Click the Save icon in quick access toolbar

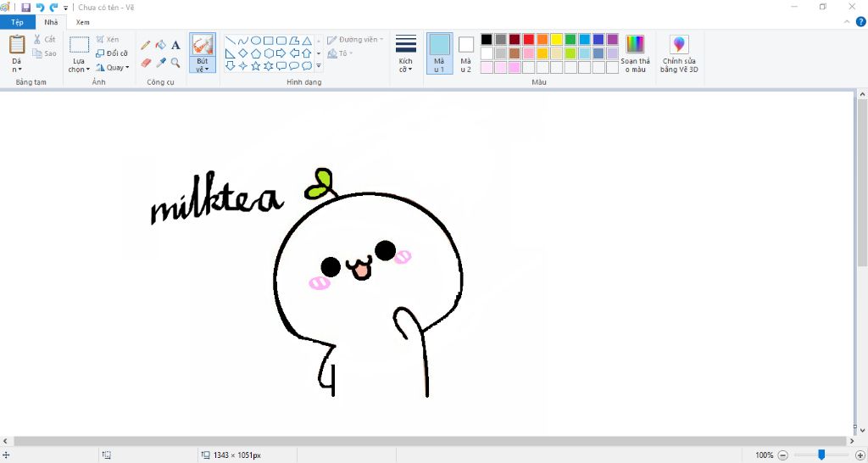coord(26,7)
